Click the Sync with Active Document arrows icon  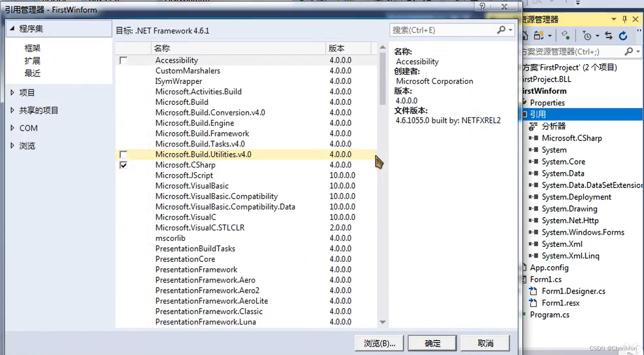(609, 35)
